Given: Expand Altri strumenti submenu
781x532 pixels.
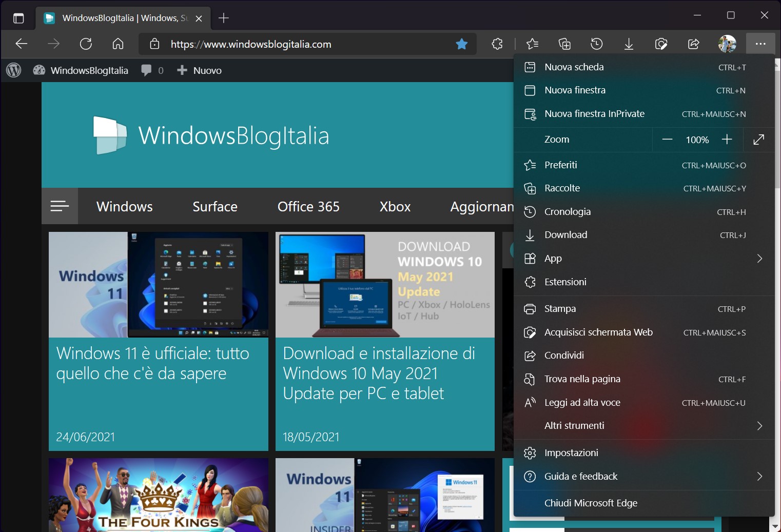Looking at the screenshot, I should click(644, 426).
